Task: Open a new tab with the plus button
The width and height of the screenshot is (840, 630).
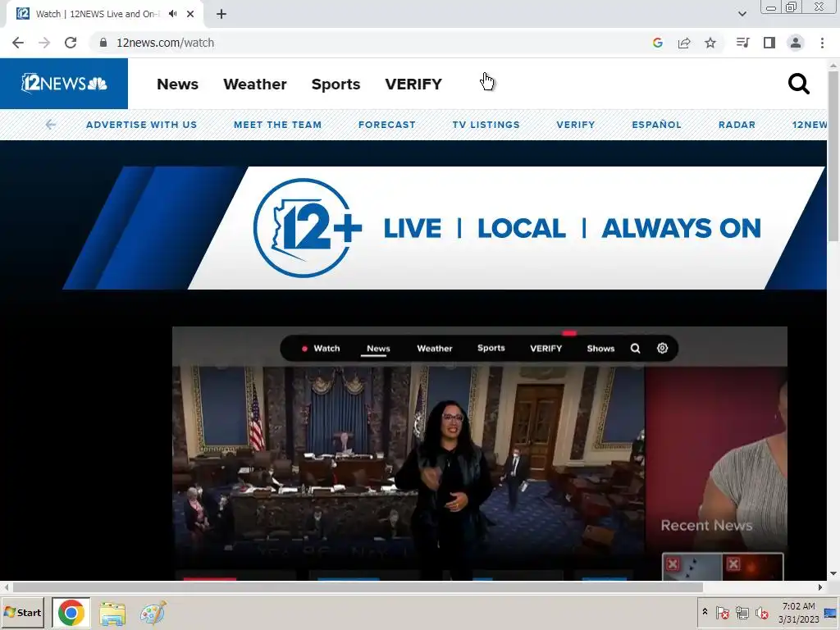Action: coord(221,14)
